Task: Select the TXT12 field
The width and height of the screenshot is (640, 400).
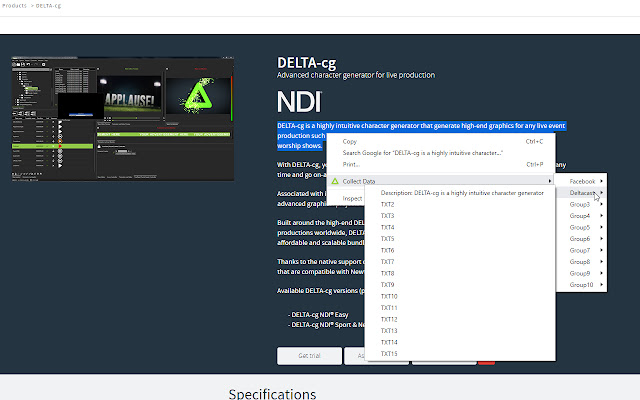Action: click(460, 319)
